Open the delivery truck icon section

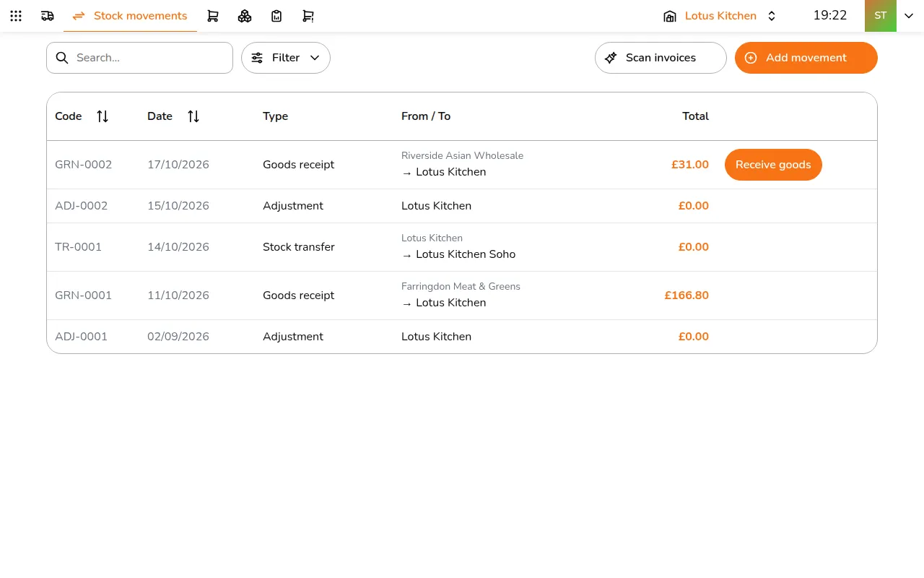click(48, 16)
